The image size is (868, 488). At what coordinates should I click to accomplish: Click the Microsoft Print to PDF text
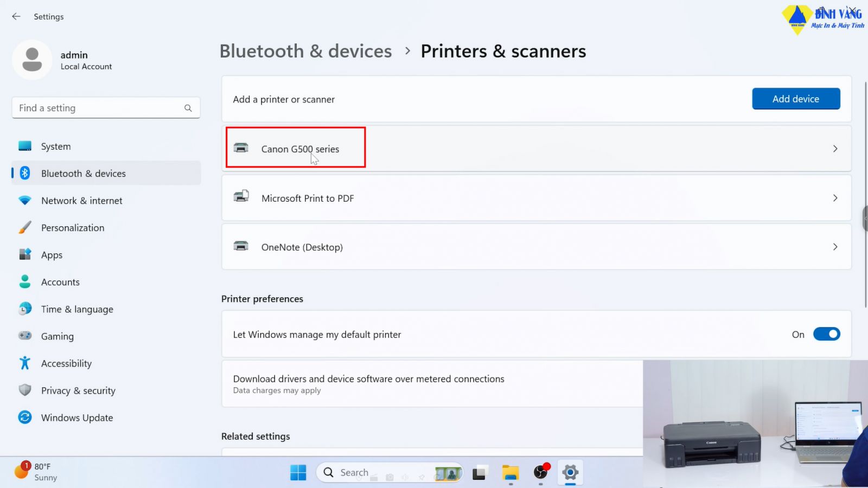tap(308, 198)
